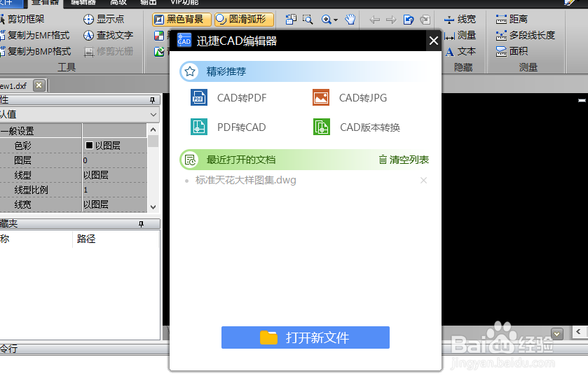Open the 查看器 viewer ribbon tab
This screenshot has width=588, height=383.
point(45,2)
